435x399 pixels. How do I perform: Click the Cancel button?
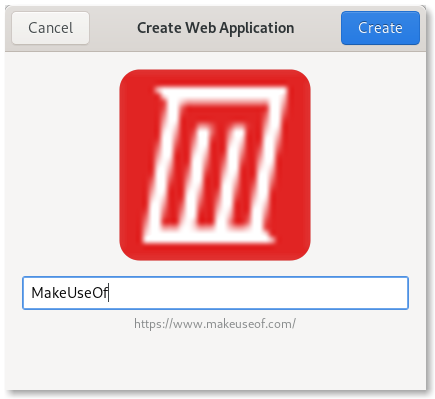(51, 28)
